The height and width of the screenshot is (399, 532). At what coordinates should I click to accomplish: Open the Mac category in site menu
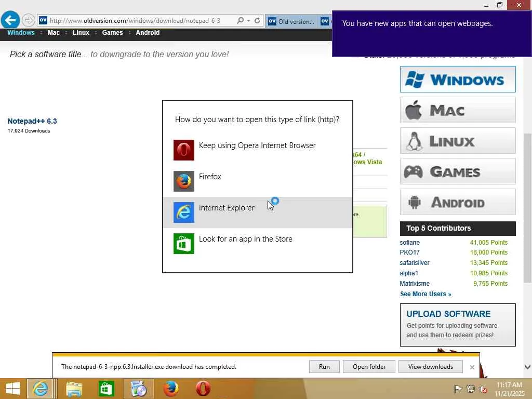coord(54,33)
